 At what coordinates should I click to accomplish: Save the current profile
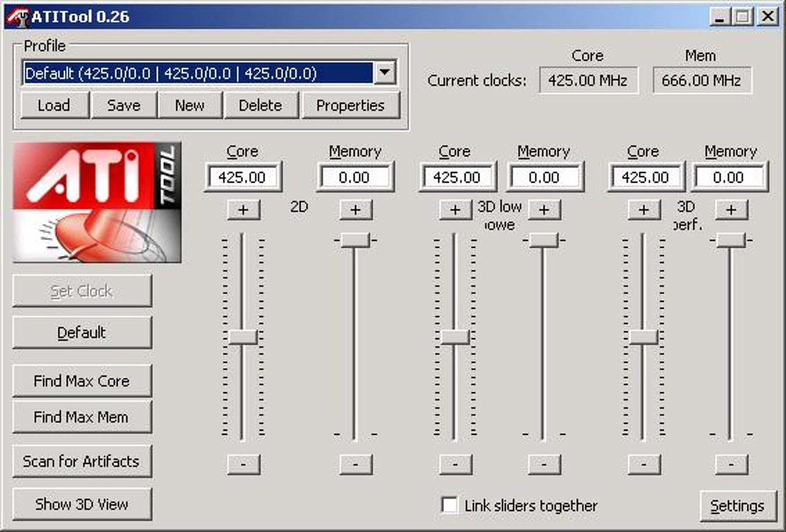124,106
